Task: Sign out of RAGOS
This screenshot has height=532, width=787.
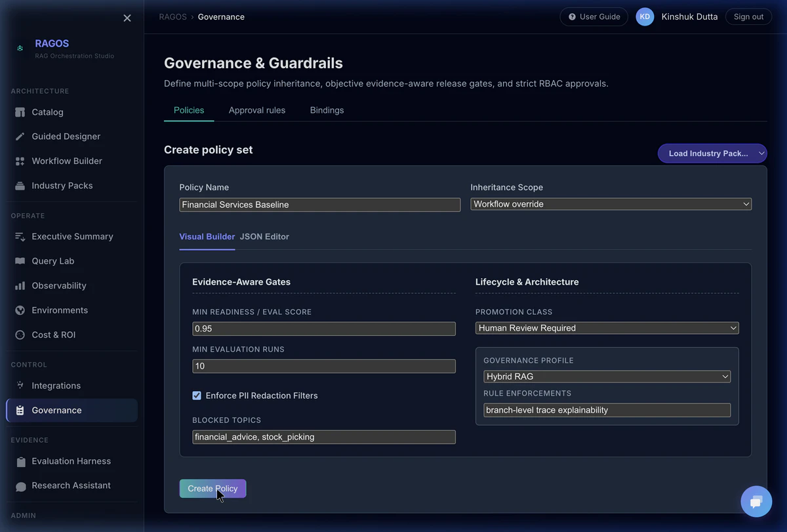Action: tap(748, 16)
